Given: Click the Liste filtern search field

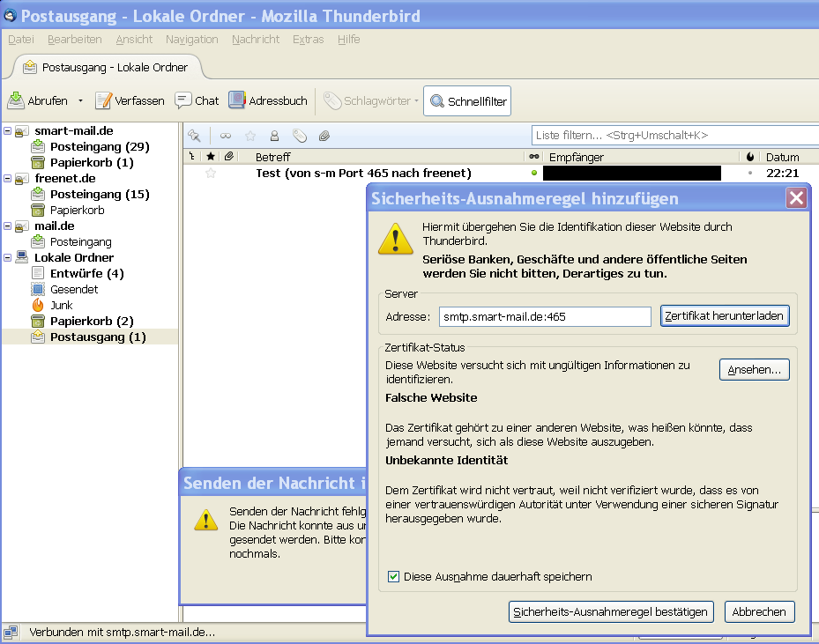Looking at the screenshot, I should (674, 136).
